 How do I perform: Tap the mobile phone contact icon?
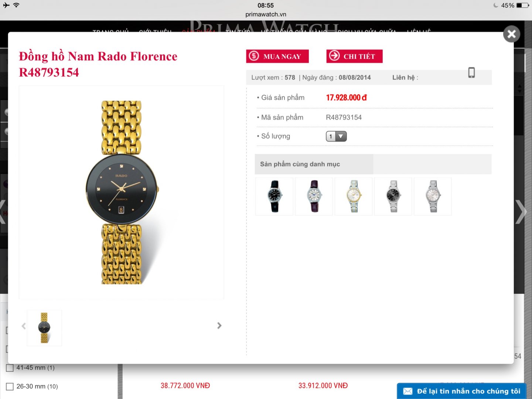point(471,72)
